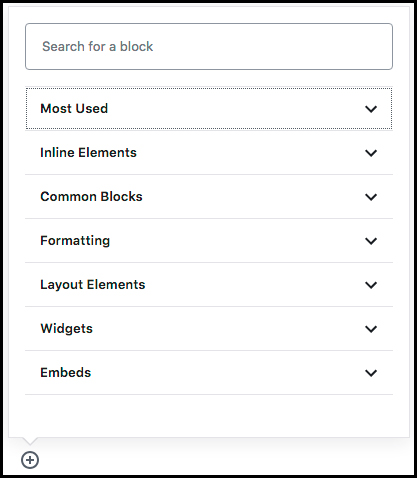Click the chevron next to Layout Elements
Viewport: 417px width, 478px height.
tap(371, 285)
